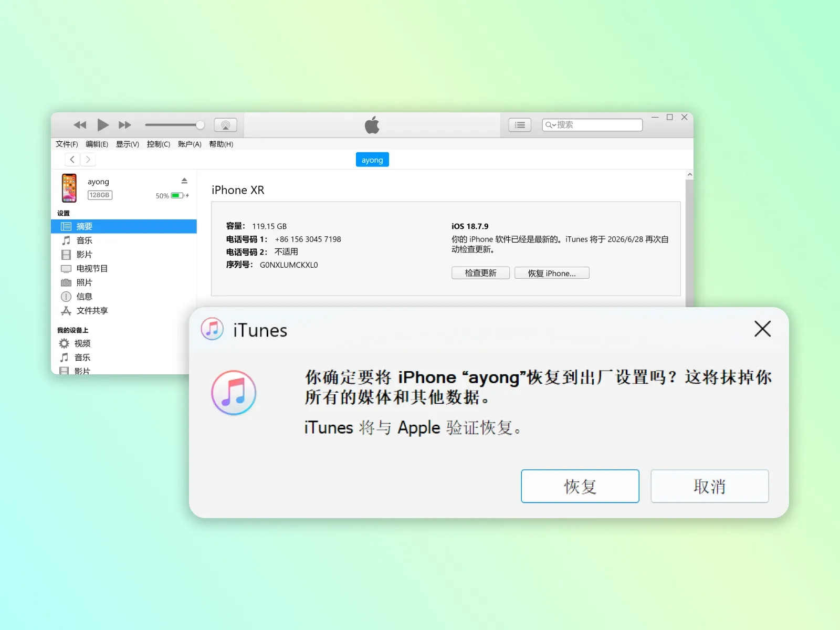Image resolution: width=840 pixels, height=630 pixels.
Task: Click the iPhone device thumbnail
Action: [x=69, y=188]
